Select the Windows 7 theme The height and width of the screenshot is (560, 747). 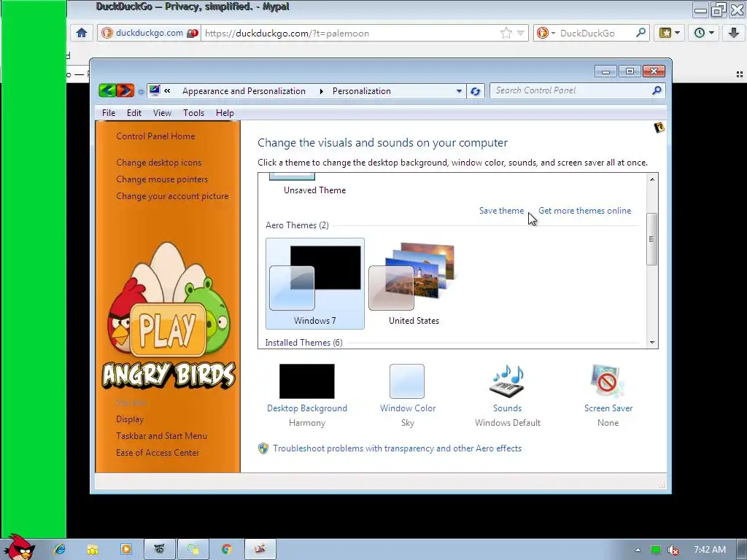click(315, 284)
